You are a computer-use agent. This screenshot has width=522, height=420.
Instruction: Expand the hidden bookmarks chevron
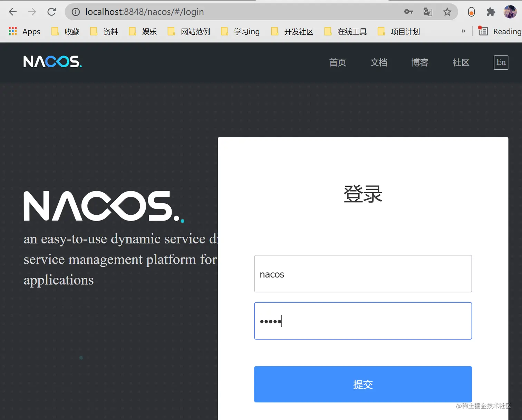click(x=463, y=31)
